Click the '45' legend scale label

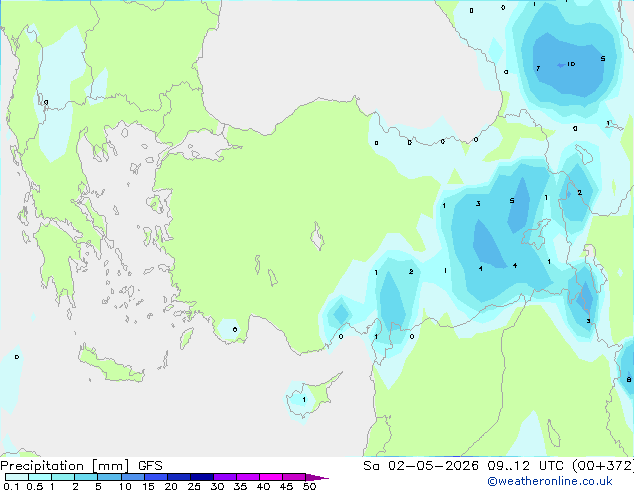286,486
